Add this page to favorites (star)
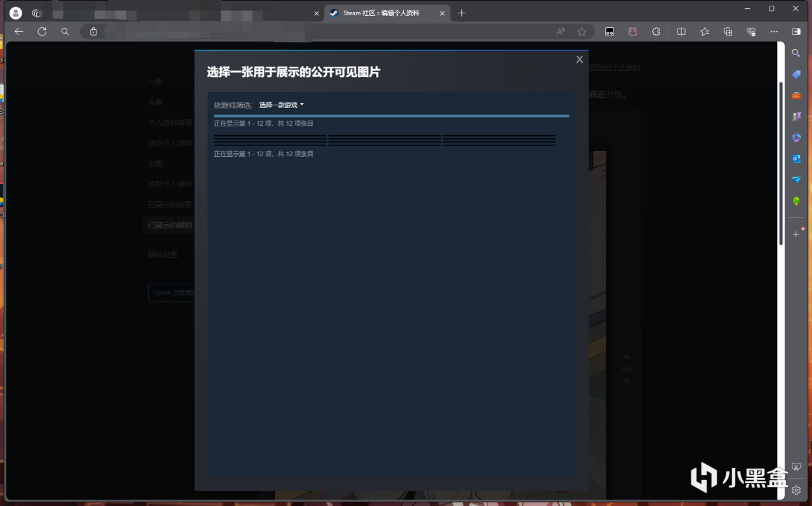This screenshot has height=506, width=812. pos(582,31)
